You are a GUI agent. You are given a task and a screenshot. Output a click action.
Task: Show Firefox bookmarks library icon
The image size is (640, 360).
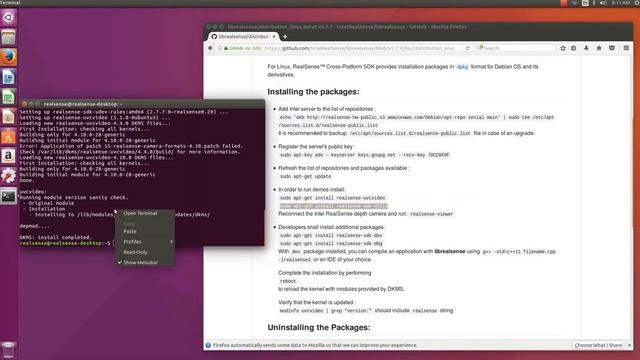574,48
